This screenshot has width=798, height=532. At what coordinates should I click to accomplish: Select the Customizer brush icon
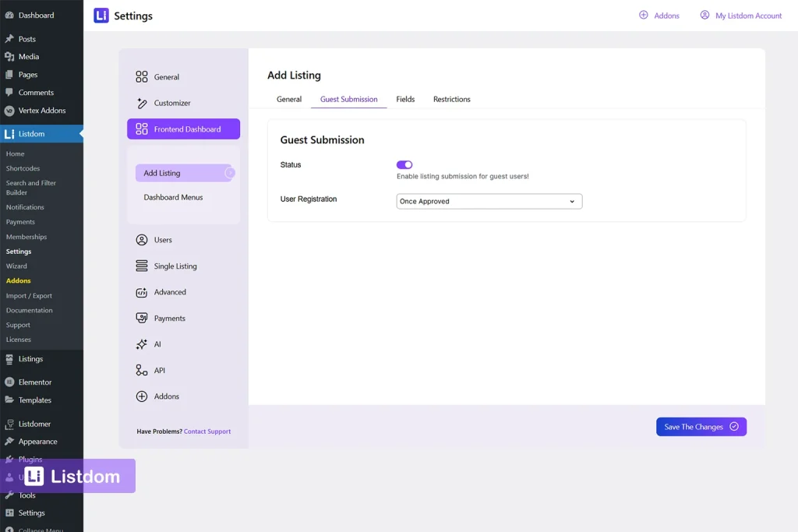coord(143,103)
